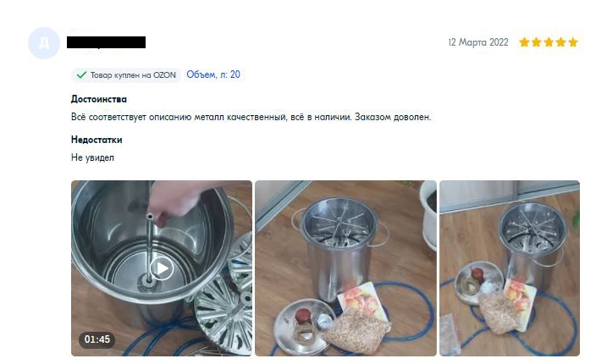
Task: Click the green checkmark purchase icon
Action: 81,74
